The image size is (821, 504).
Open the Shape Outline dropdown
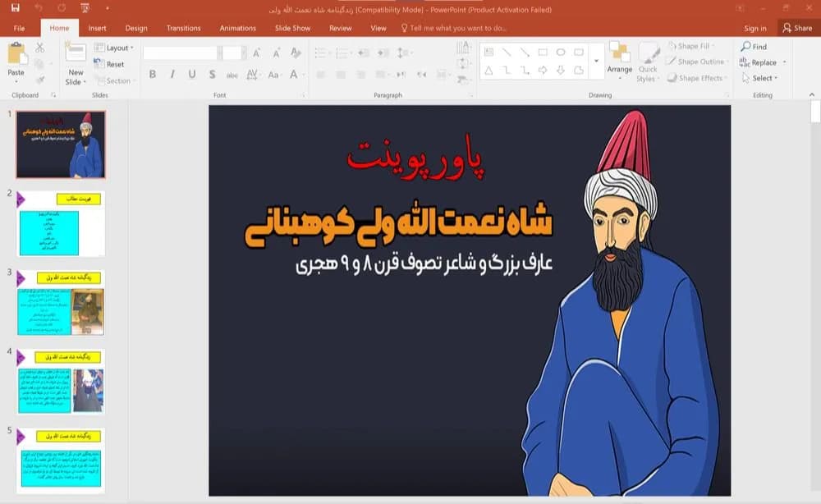697,62
